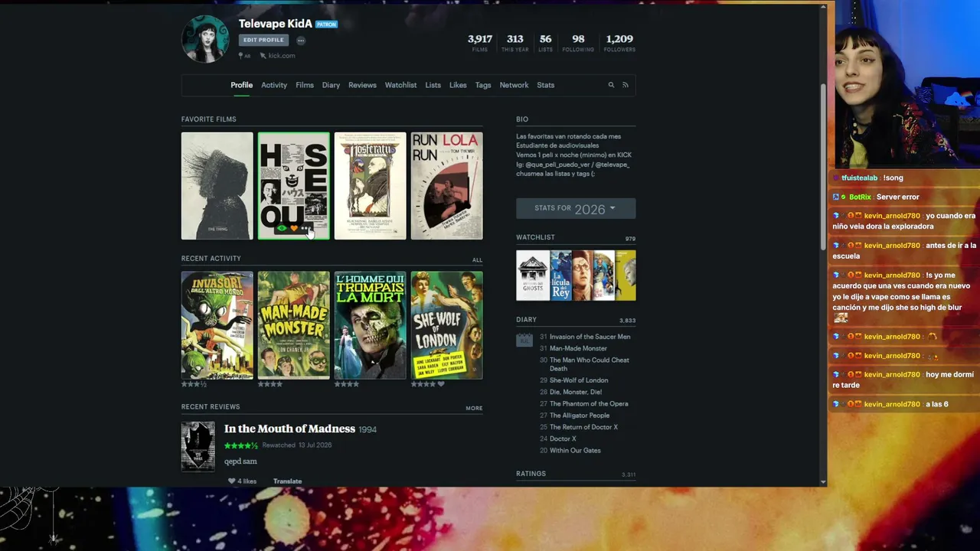
Task: Open the 98 Following count
Action: 578,43
